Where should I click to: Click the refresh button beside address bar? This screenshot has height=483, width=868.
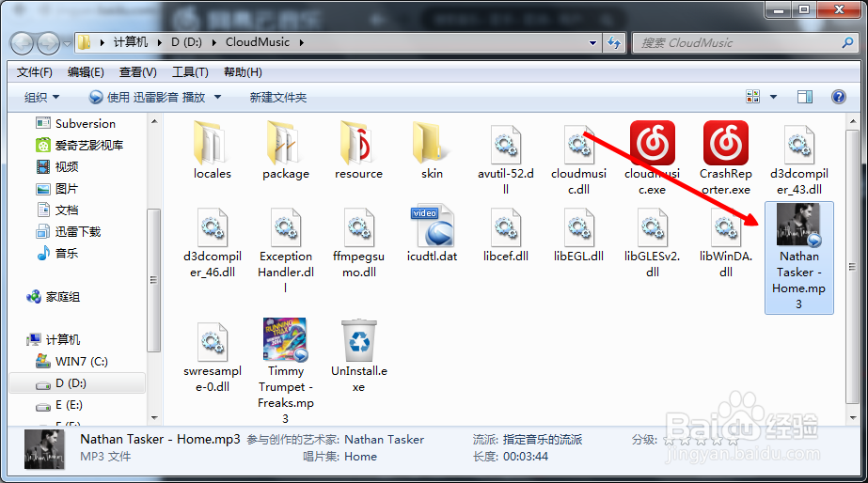coord(614,42)
